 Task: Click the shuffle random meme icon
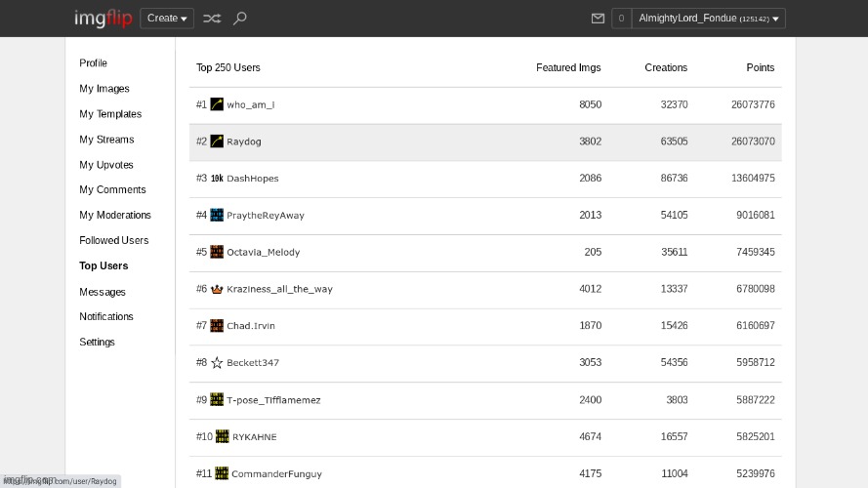pos(212,19)
